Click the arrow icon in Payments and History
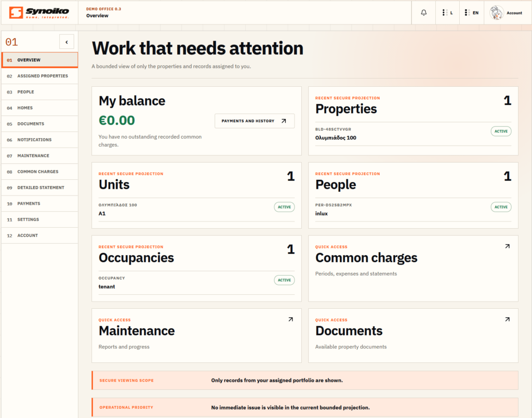Image resolution: width=532 pixels, height=418 pixels. pos(284,121)
